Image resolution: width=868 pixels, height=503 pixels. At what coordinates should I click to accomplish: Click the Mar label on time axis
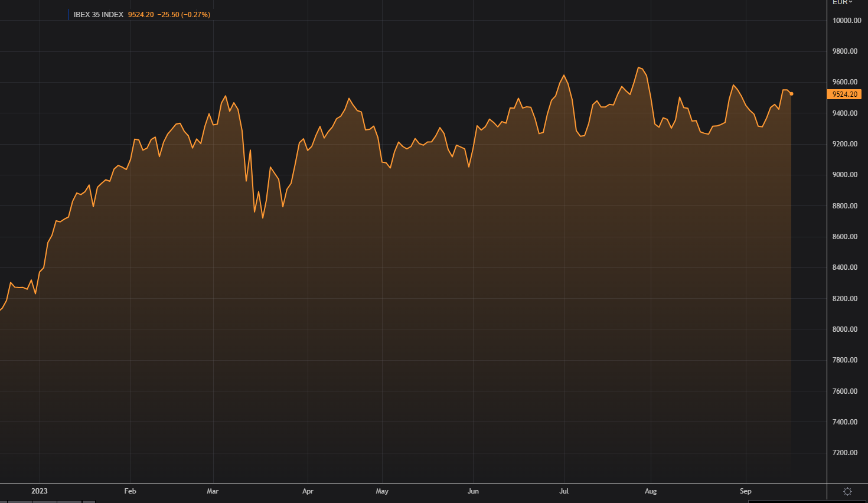pyautogui.click(x=213, y=491)
